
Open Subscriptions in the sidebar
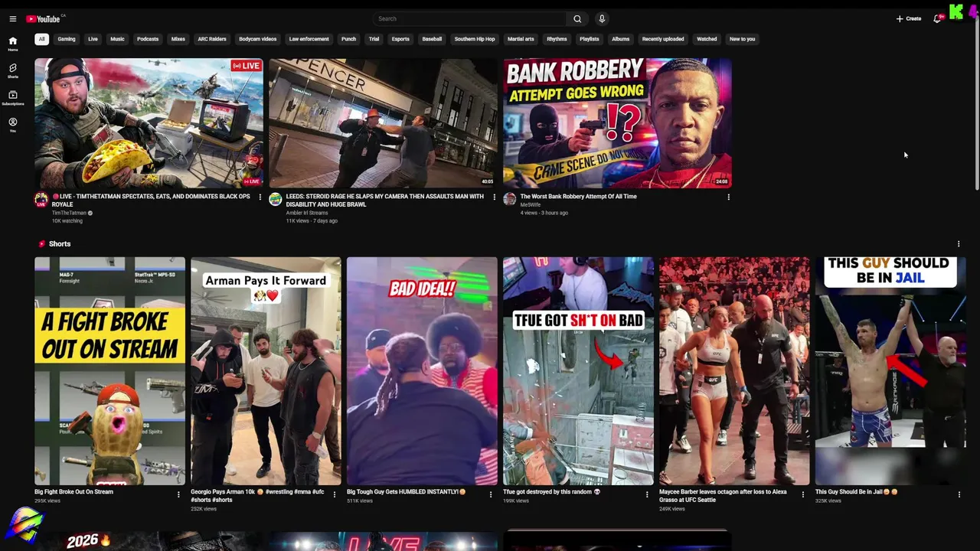[13, 98]
